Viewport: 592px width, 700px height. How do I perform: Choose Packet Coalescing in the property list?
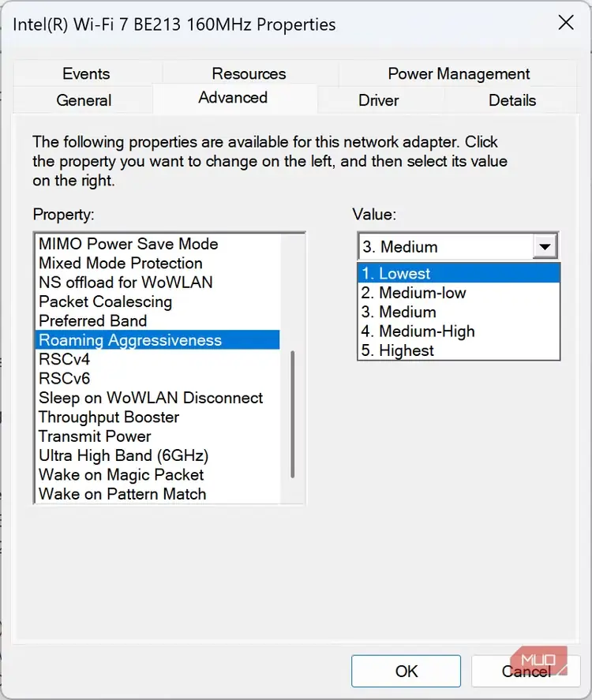click(157, 301)
